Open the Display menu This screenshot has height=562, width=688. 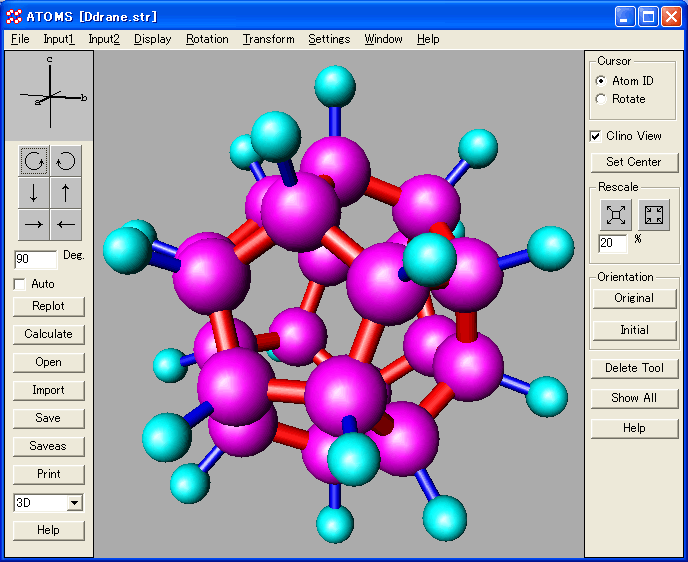pos(152,39)
